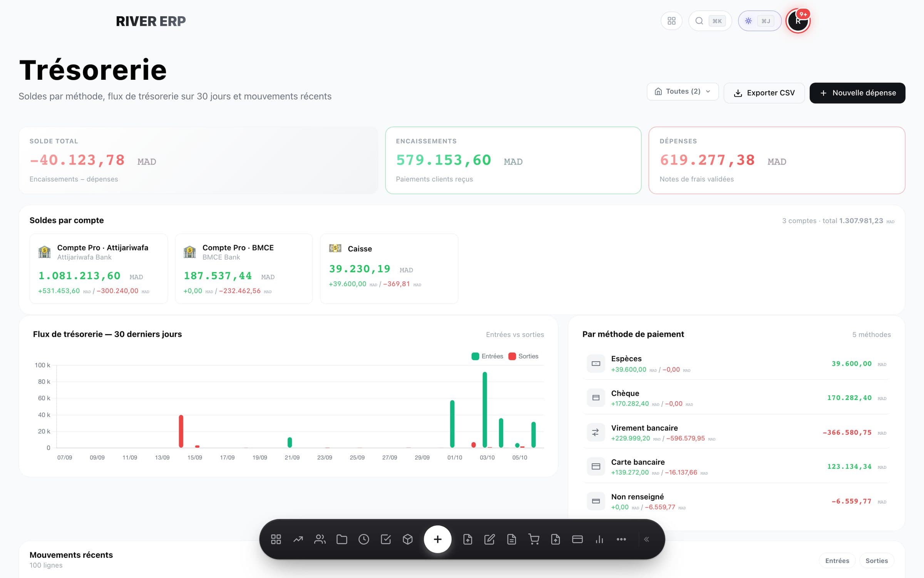Click Exporter CSV button
Screen dimensions: 924x578
(764, 93)
